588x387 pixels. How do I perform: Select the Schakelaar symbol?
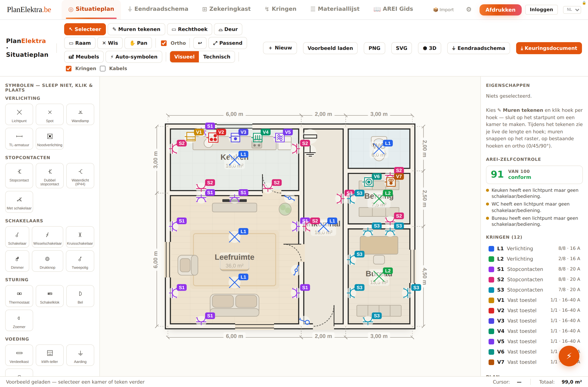tap(17, 237)
